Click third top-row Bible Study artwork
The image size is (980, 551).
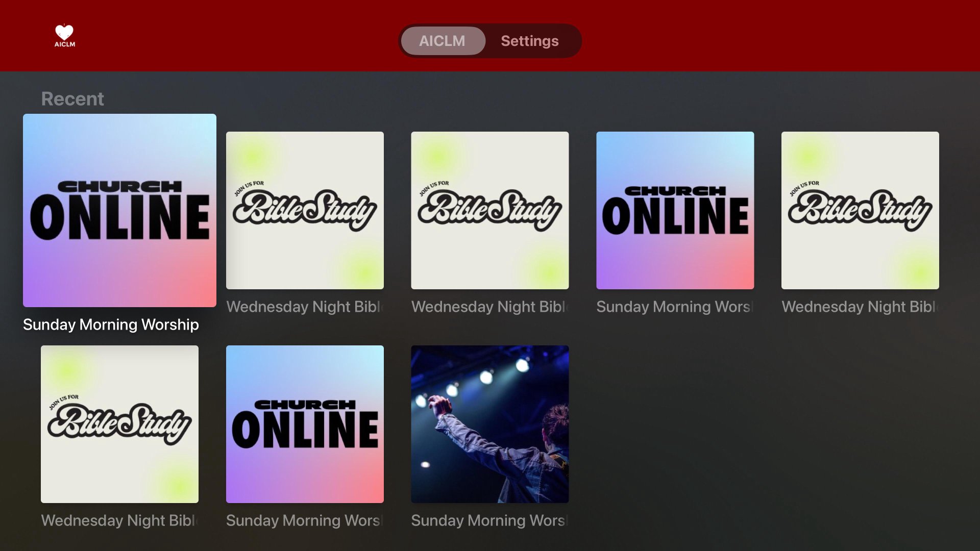(x=489, y=210)
